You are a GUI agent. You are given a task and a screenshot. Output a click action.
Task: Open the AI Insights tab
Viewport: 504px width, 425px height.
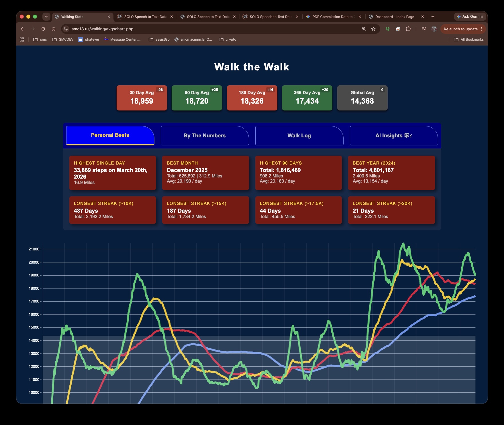394,136
